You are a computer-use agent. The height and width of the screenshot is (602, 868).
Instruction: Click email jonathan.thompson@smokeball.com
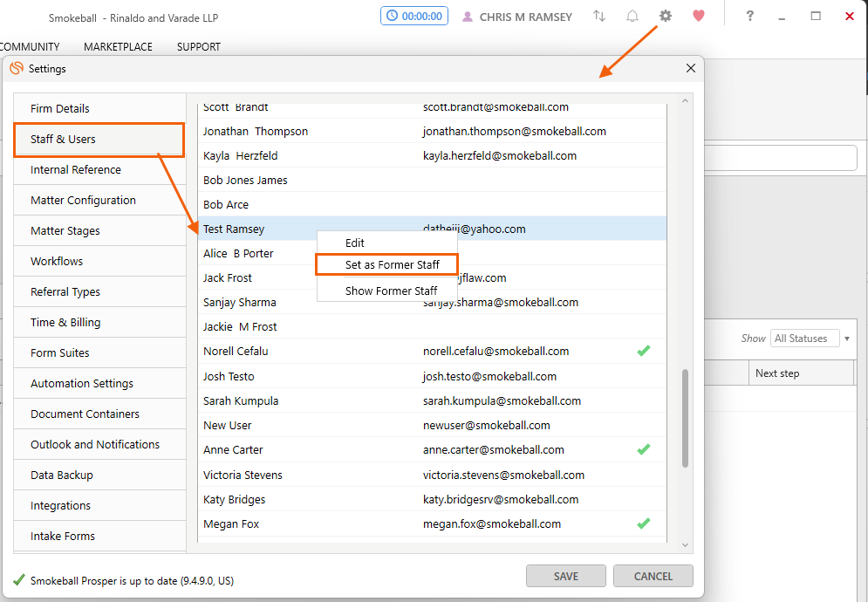515,131
